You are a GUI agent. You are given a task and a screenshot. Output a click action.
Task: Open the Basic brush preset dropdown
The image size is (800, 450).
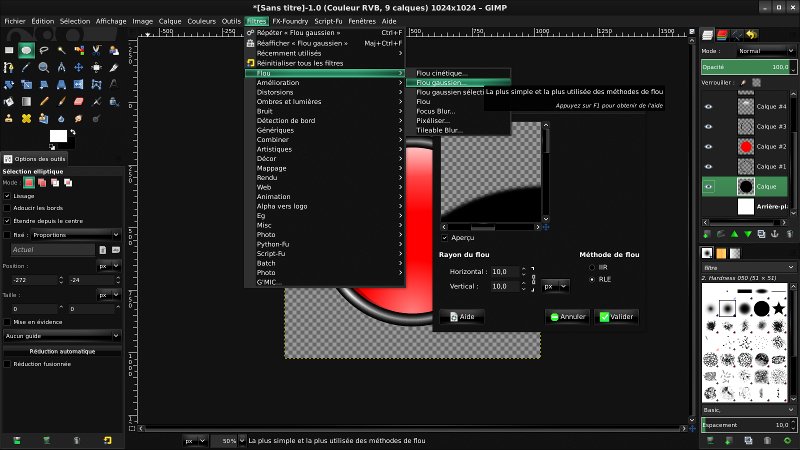pos(748,410)
